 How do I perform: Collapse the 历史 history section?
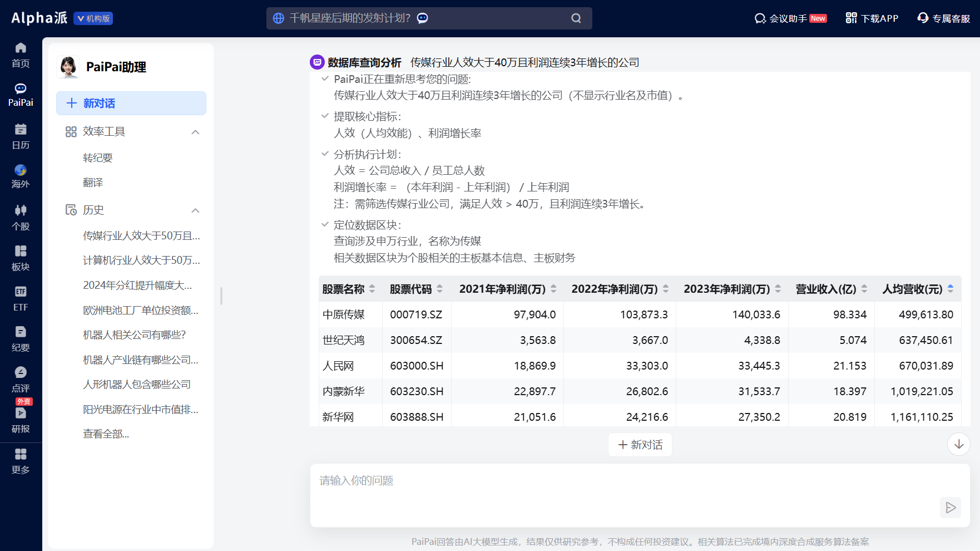click(195, 210)
